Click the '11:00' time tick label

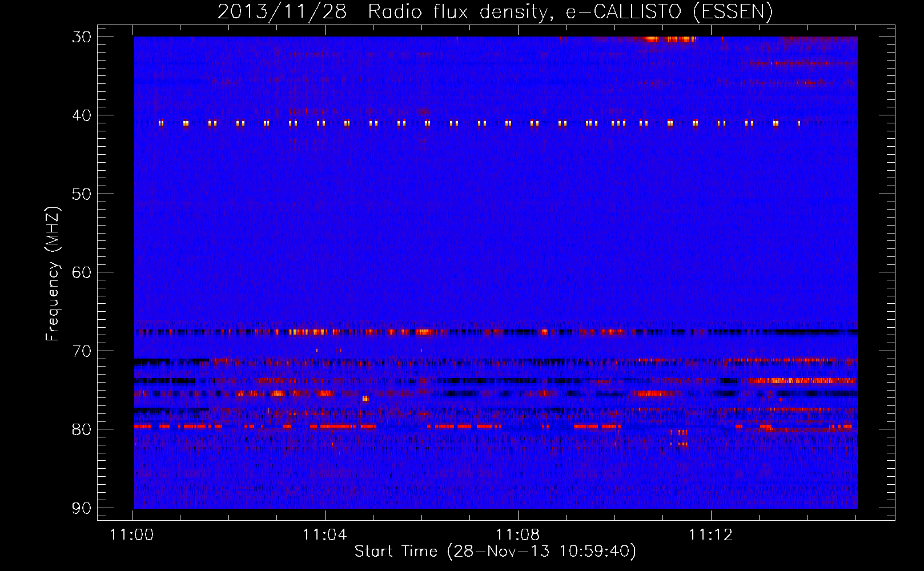pyautogui.click(x=132, y=535)
